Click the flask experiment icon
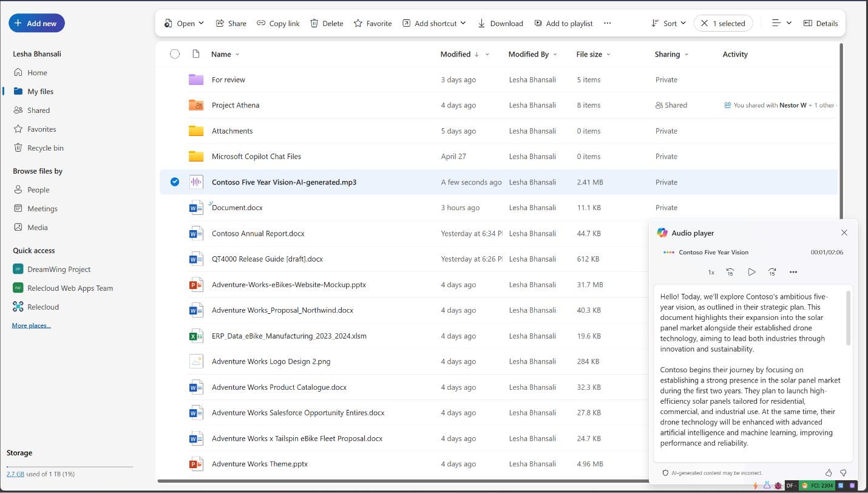Screen dimensions: 868x493 click(767, 486)
